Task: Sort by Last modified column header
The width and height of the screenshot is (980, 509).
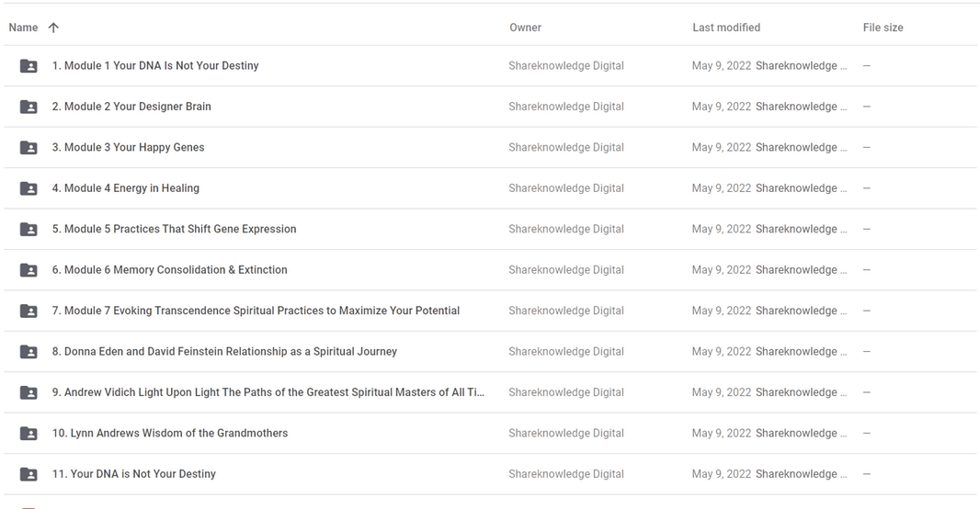Action: [x=726, y=28]
